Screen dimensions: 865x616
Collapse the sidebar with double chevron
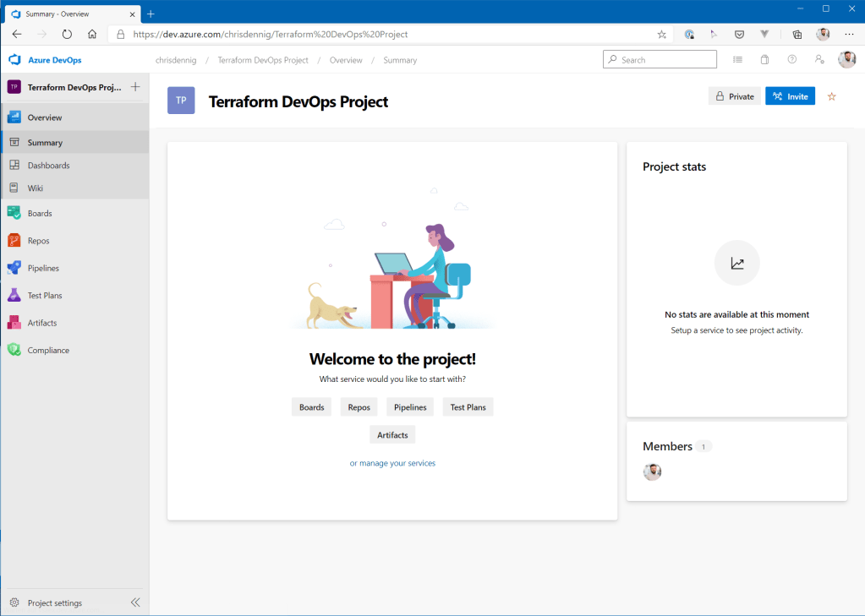pyautogui.click(x=135, y=602)
